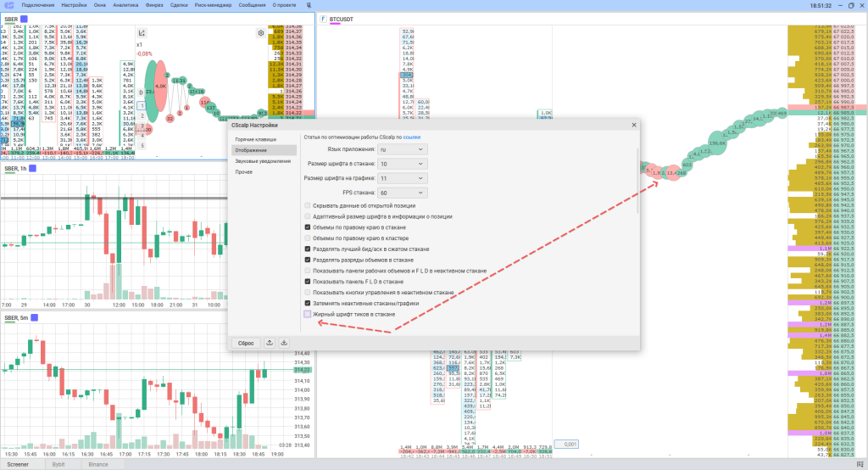Enable Жирный шрифт тиков в стакане checkbox

pyautogui.click(x=308, y=315)
